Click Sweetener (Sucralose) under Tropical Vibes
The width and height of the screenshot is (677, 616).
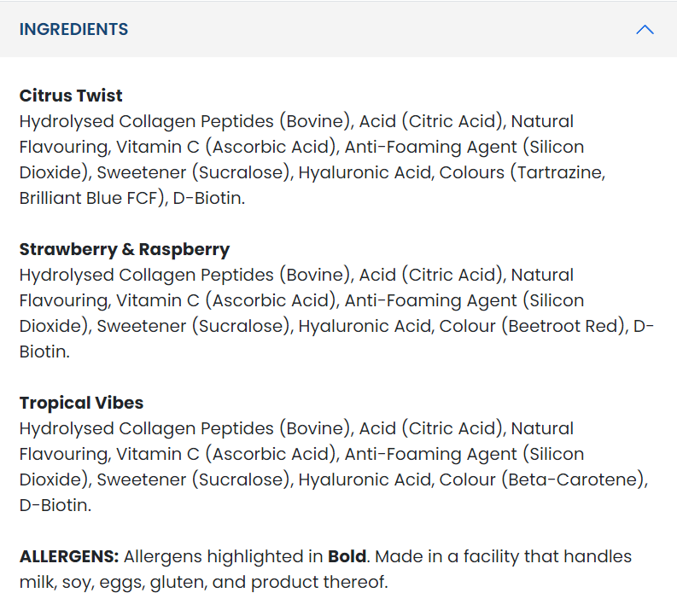193,479
